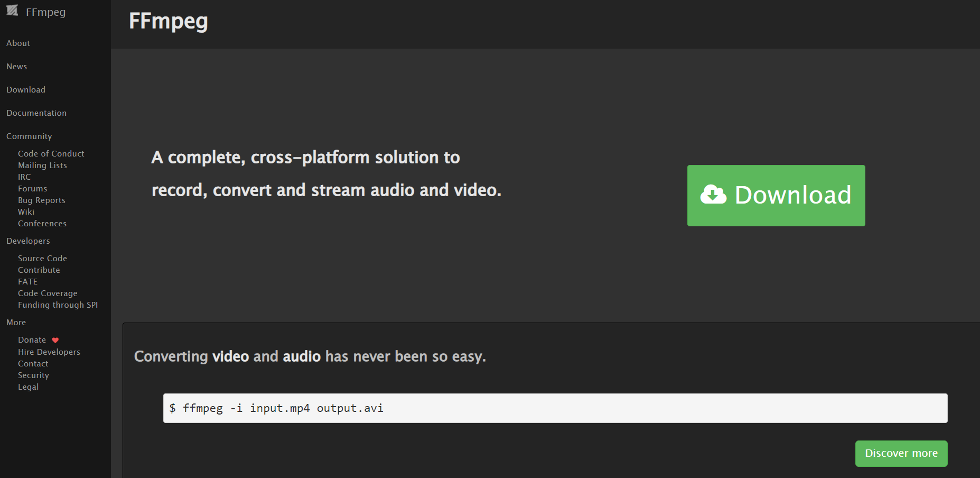Navigate to the Wiki link
980x478 pixels.
pyautogui.click(x=26, y=212)
